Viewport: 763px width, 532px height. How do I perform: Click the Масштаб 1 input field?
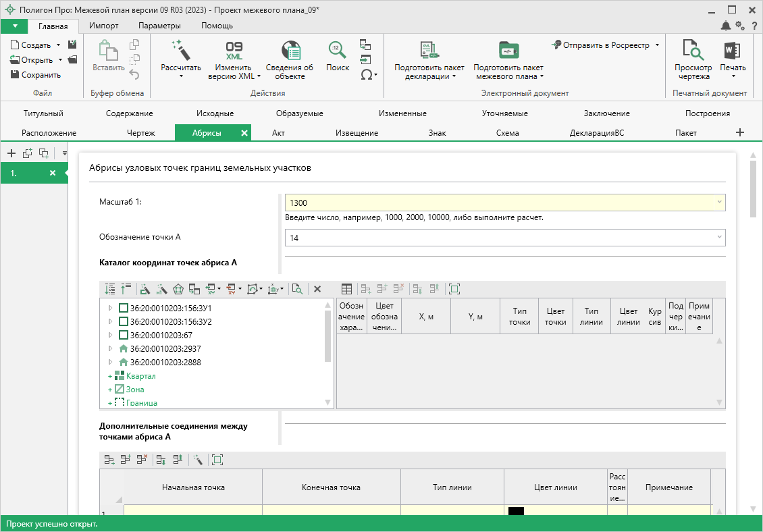click(500, 203)
